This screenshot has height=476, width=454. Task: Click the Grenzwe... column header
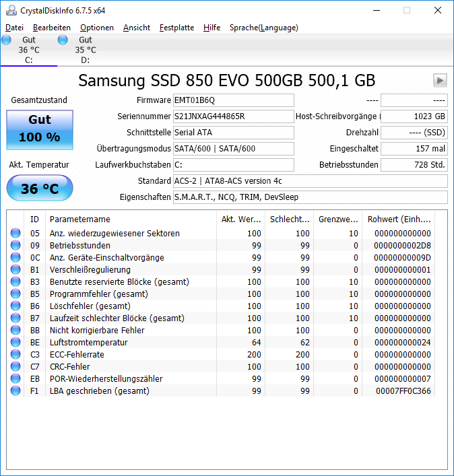(338, 219)
